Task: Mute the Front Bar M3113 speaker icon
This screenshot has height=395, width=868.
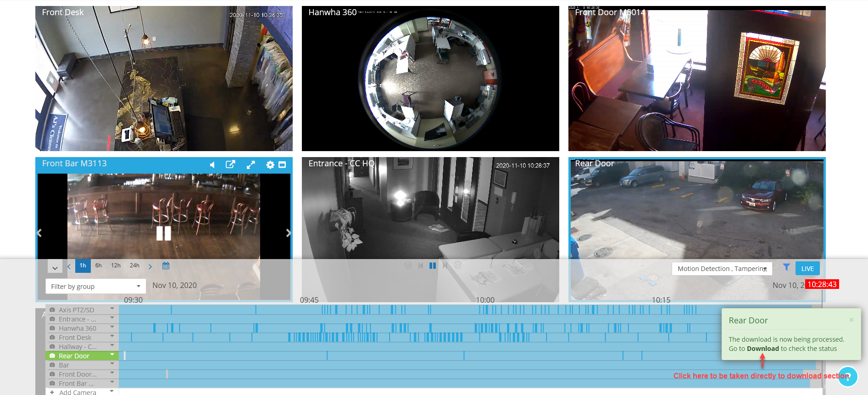Action: pyautogui.click(x=212, y=164)
